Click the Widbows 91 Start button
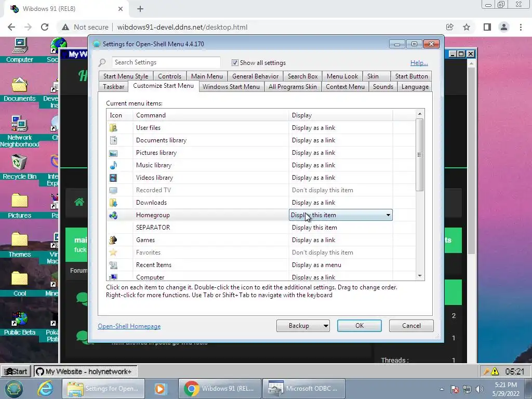The image size is (532, 399). point(16,371)
